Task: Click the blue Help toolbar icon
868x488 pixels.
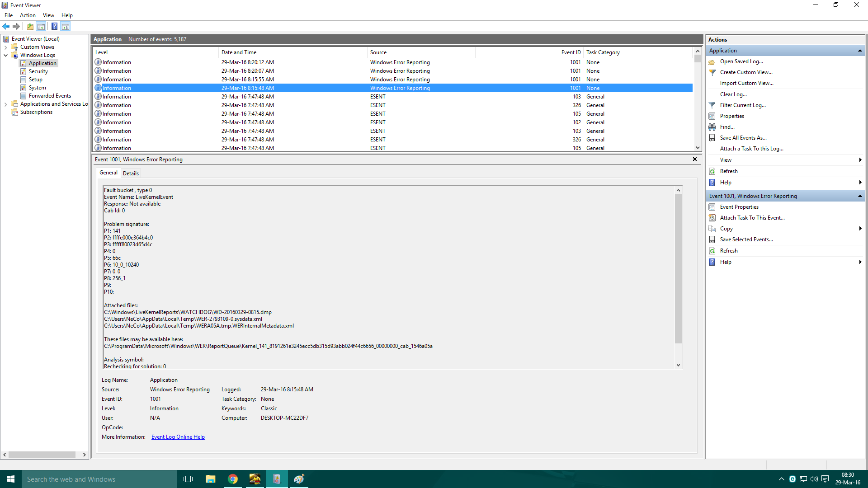Action: click(54, 26)
